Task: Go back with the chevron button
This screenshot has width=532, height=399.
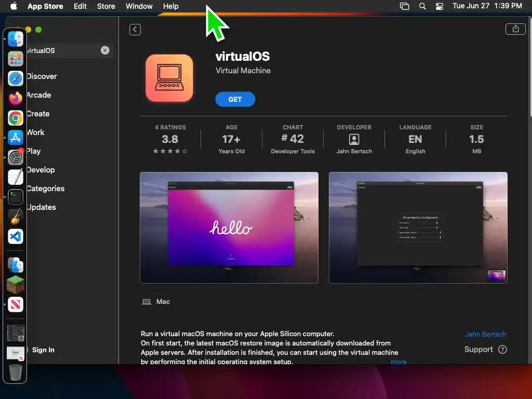Action: pyautogui.click(x=135, y=30)
